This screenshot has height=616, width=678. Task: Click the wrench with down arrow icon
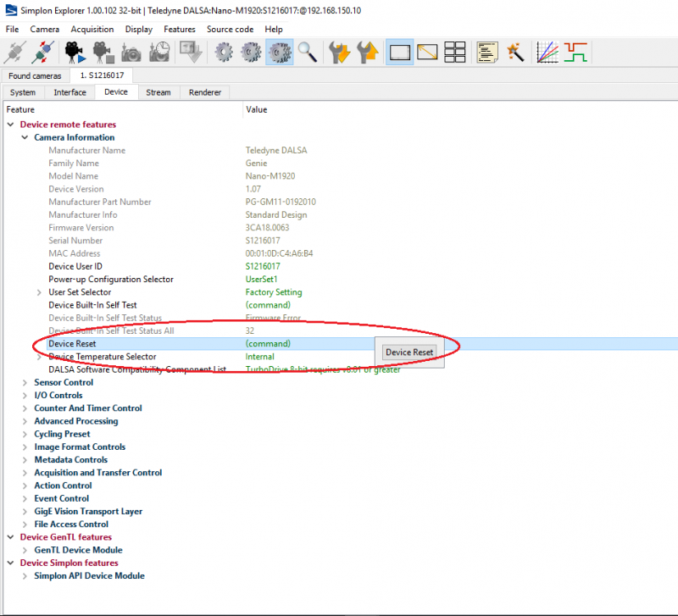[340, 53]
